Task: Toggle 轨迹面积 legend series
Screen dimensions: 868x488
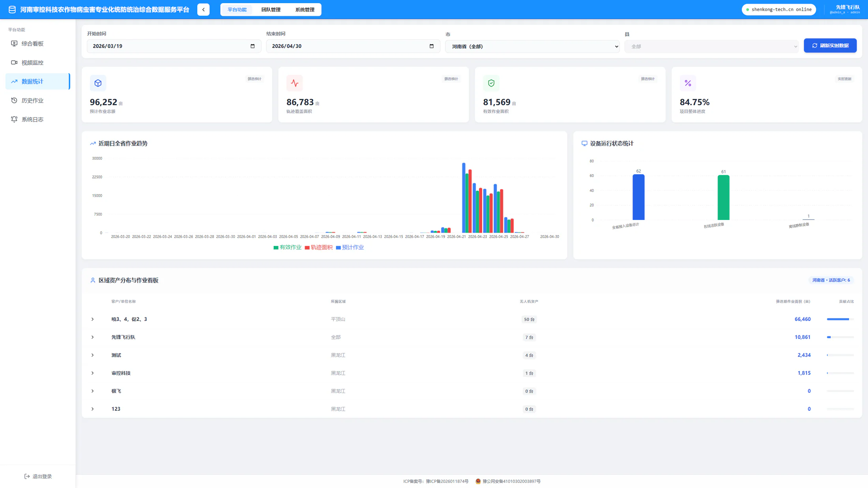Action: (318, 248)
